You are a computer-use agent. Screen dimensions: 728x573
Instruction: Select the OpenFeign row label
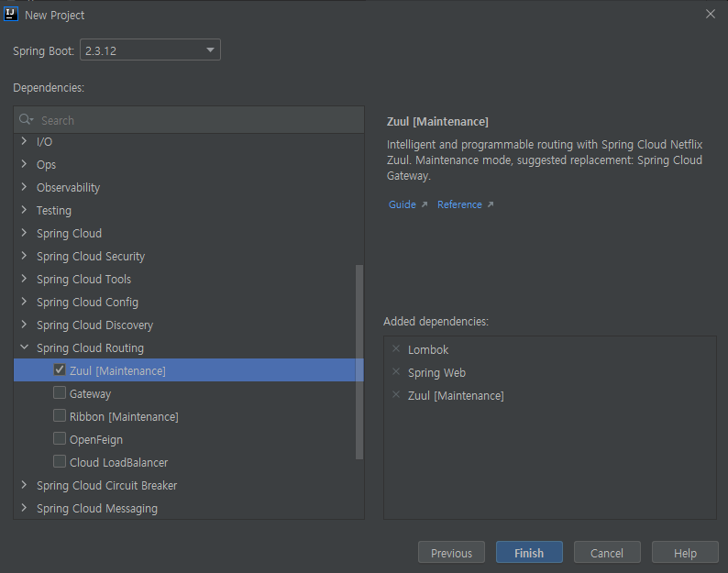[x=96, y=440]
